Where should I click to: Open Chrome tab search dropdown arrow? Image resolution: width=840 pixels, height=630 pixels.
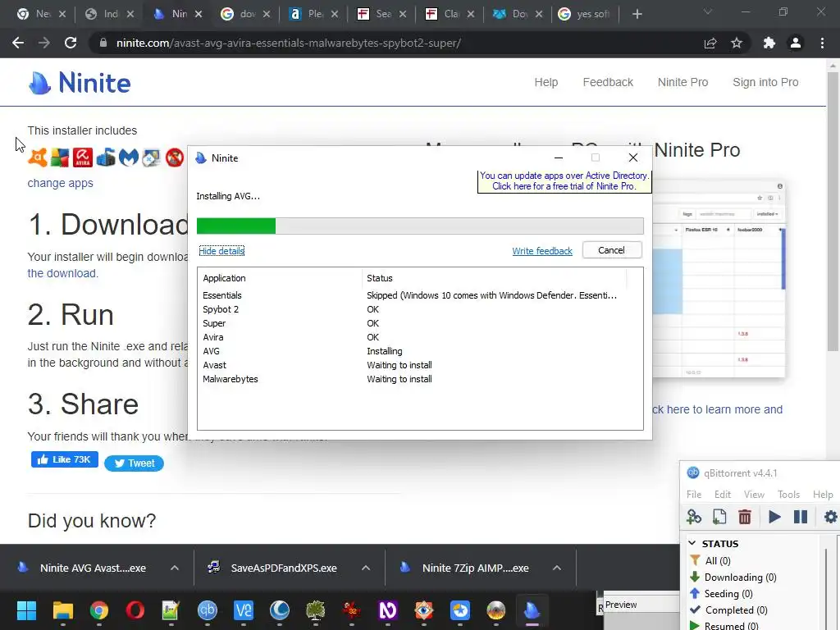click(708, 11)
